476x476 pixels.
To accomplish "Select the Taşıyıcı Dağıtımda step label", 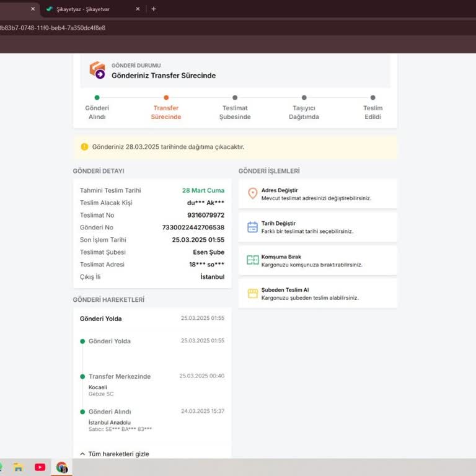I will 304,112.
